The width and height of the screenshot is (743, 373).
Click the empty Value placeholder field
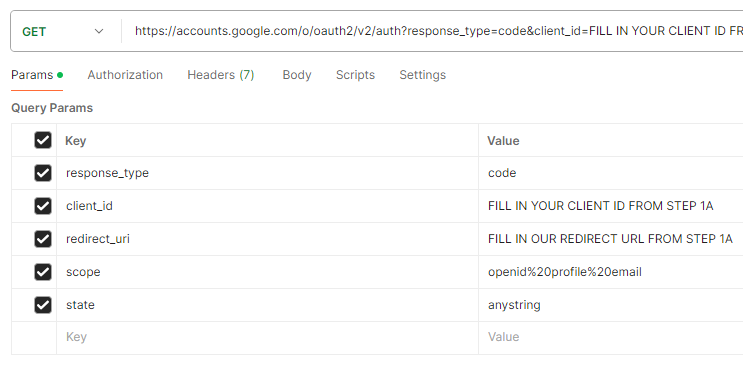point(611,338)
